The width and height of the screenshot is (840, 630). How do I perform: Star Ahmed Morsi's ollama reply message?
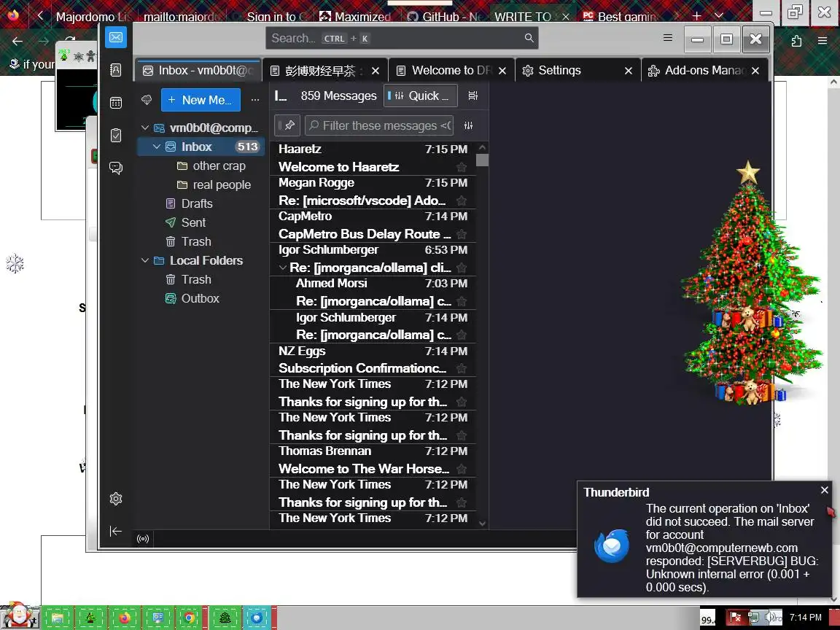pyautogui.click(x=462, y=302)
